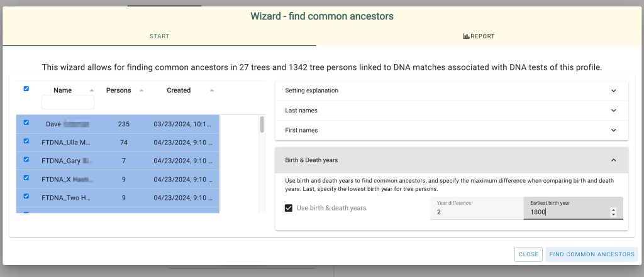This screenshot has height=277, width=644.
Task: Uncheck the Dave tree row checkbox
Action: coord(26,123)
